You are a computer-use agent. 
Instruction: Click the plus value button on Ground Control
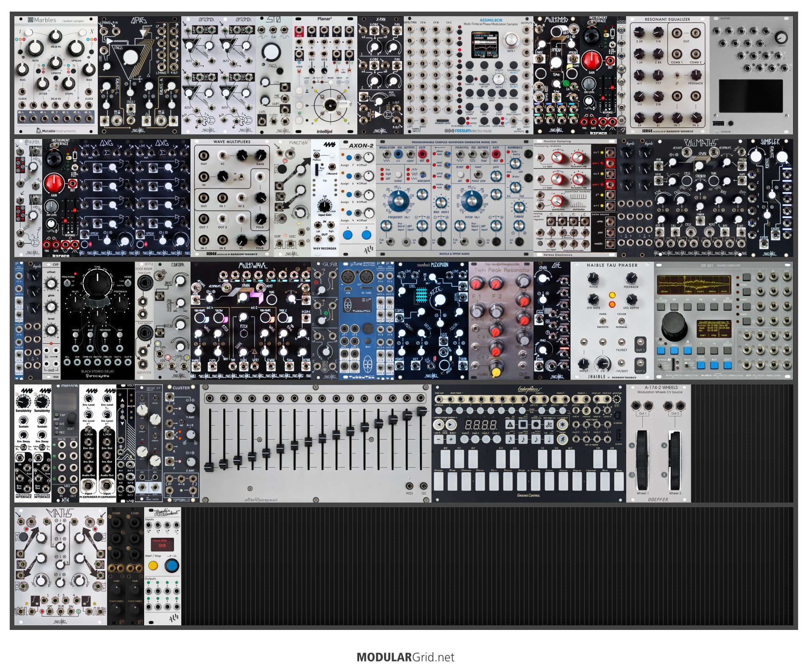[x=450, y=439]
